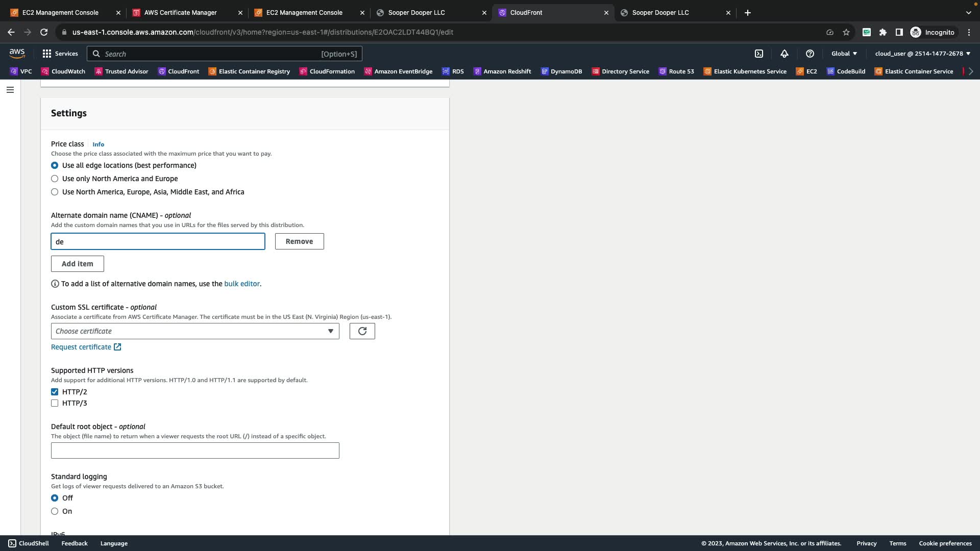Open the Route 53 bookmark shortcut
Image resolution: width=980 pixels, height=551 pixels.
[676, 71]
